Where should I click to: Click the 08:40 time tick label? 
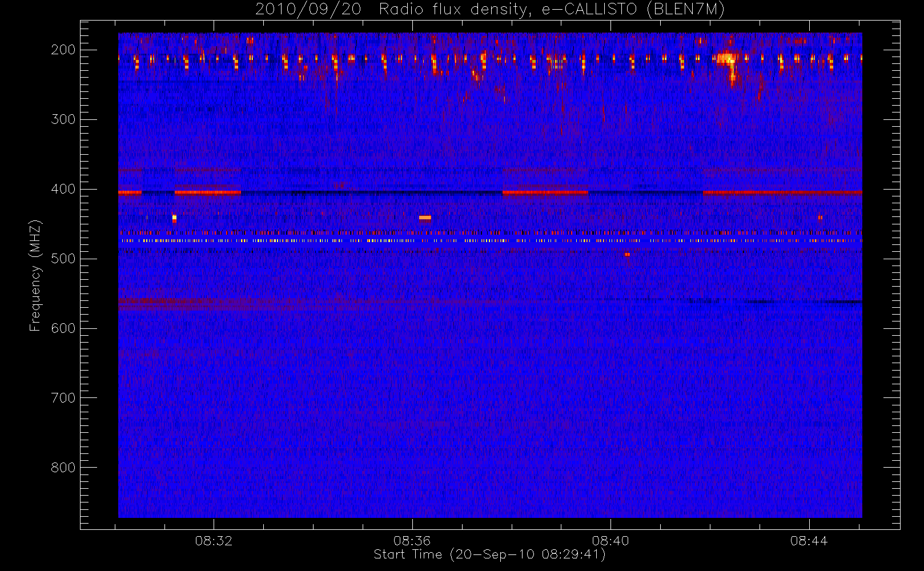(610, 541)
